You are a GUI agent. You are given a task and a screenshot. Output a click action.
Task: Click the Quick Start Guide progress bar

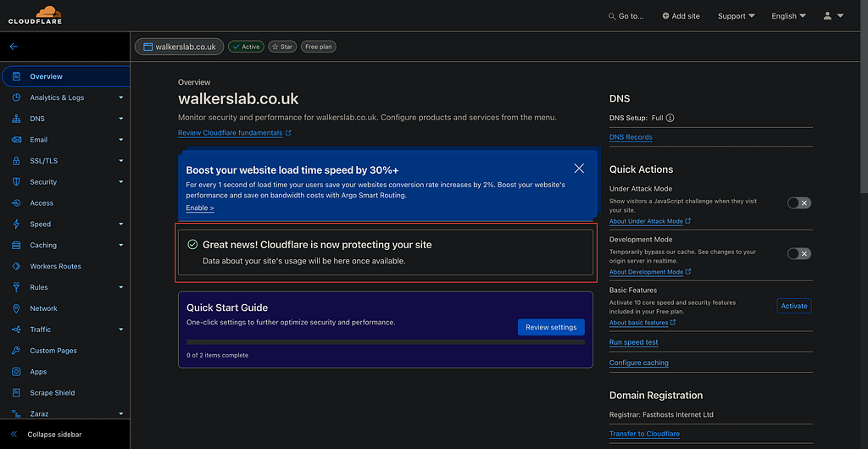pyautogui.click(x=385, y=342)
